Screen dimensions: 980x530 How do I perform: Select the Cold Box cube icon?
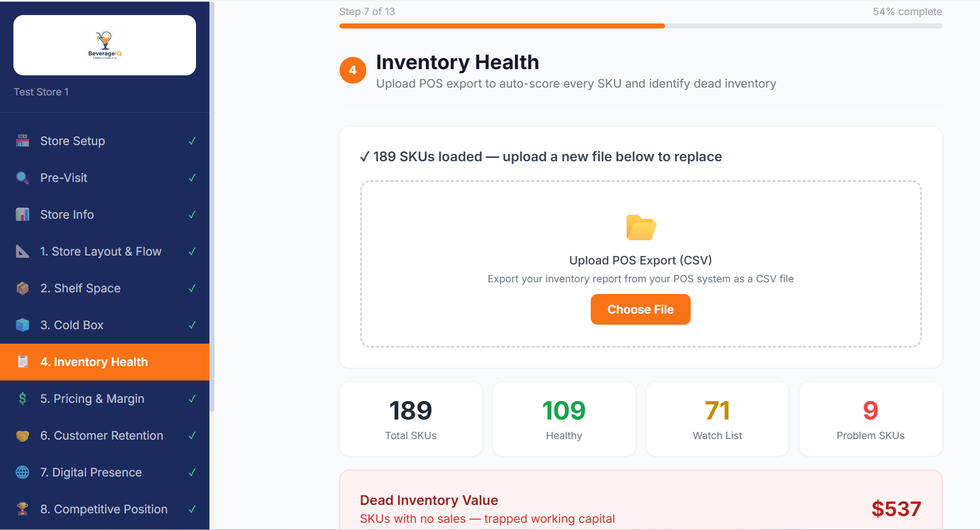pyautogui.click(x=22, y=325)
